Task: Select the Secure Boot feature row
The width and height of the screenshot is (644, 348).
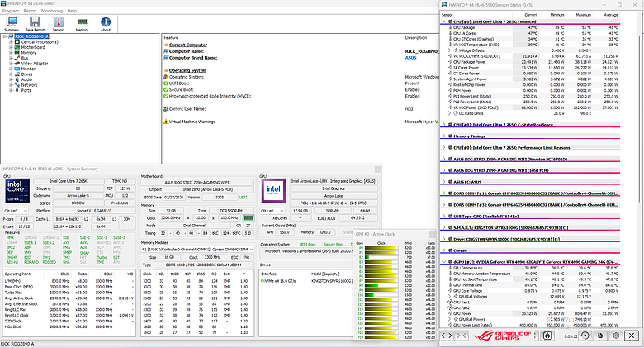Action: pos(301,89)
